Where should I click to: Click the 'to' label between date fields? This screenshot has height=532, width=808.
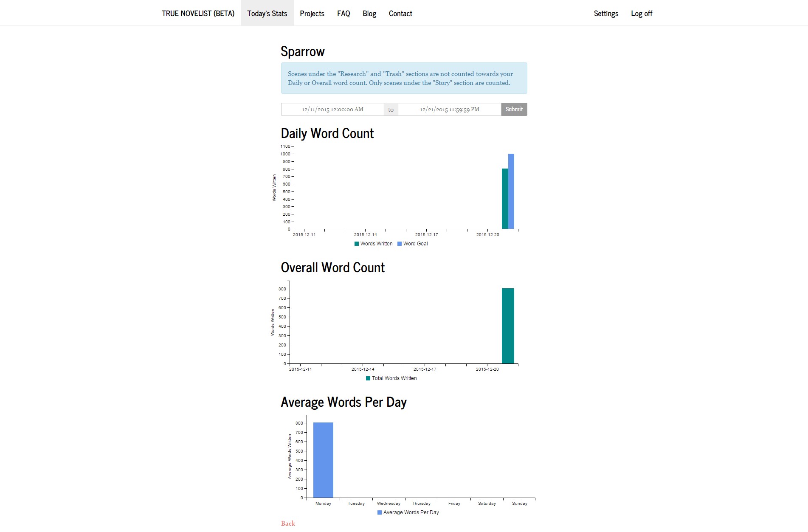click(391, 110)
